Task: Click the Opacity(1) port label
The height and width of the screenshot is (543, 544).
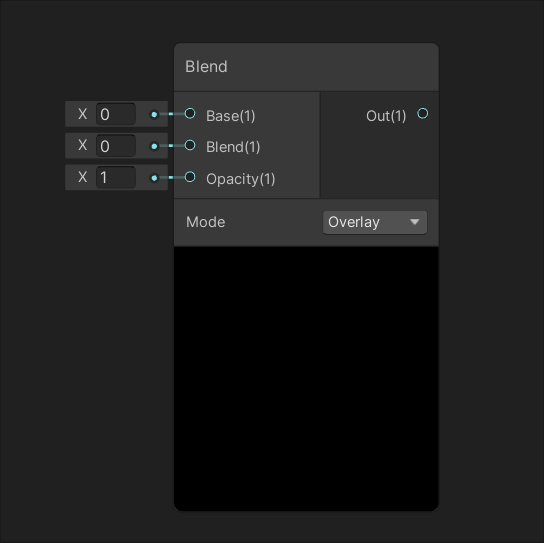Action: 240,179
